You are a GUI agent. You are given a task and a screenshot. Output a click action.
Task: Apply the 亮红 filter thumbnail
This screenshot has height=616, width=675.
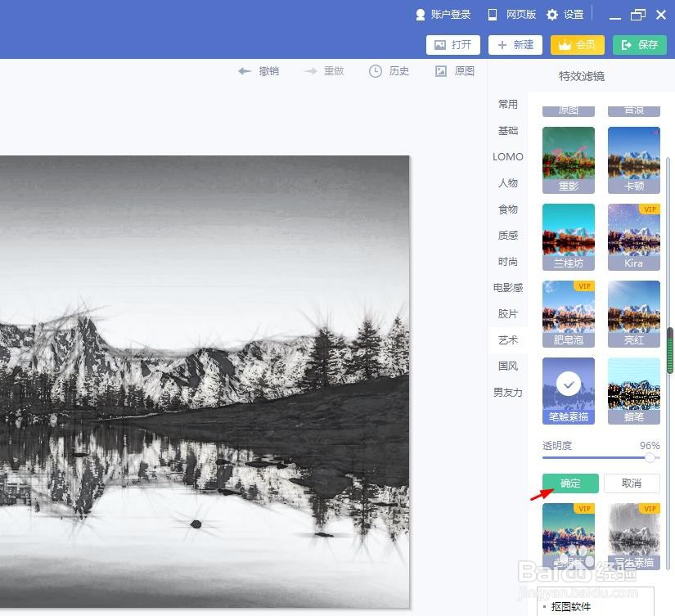click(633, 314)
